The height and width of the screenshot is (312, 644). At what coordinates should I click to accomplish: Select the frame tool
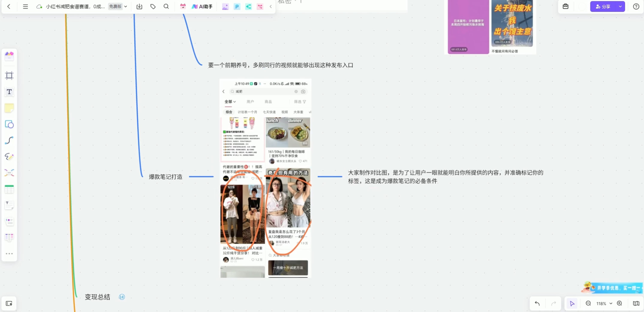(9, 75)
